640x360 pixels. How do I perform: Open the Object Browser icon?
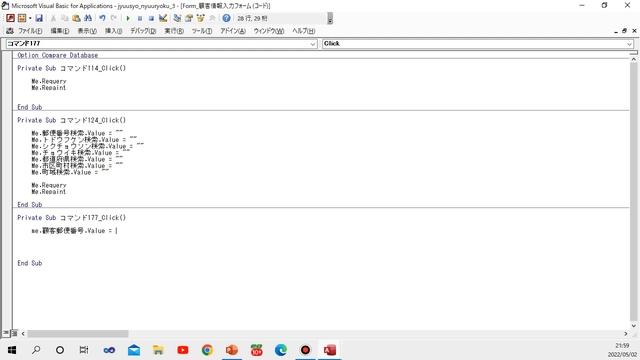pos(200,18)
